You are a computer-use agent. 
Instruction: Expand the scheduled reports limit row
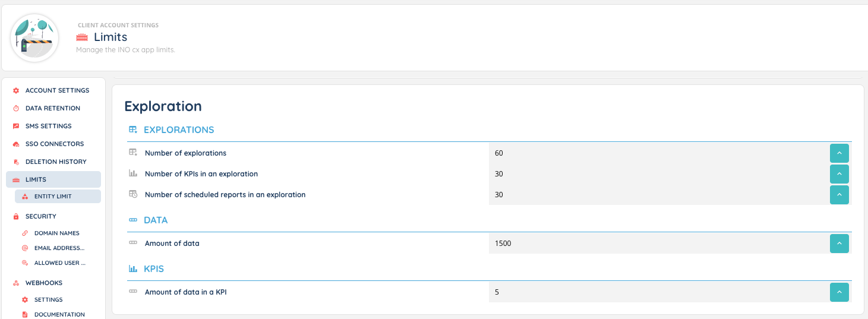tap(839, 195)
